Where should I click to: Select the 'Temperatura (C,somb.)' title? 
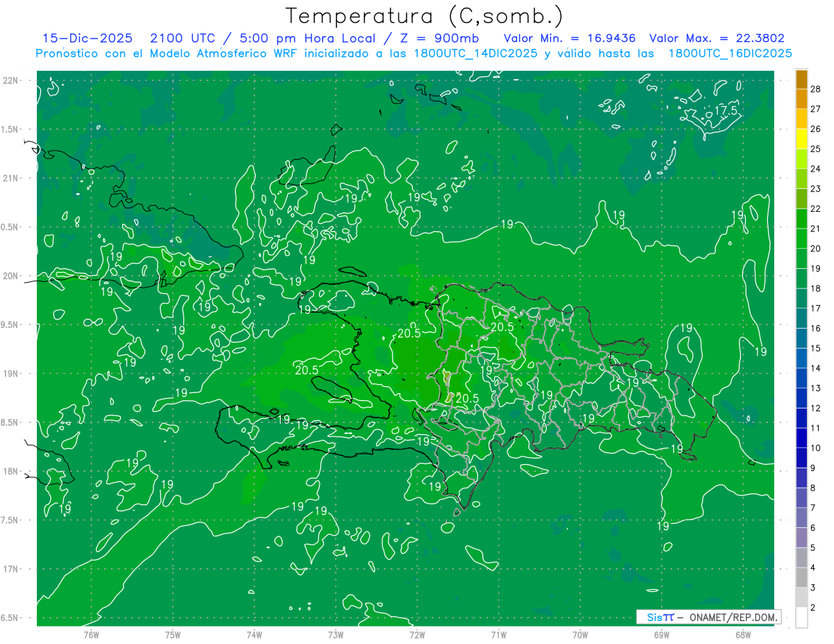[425, 16]
